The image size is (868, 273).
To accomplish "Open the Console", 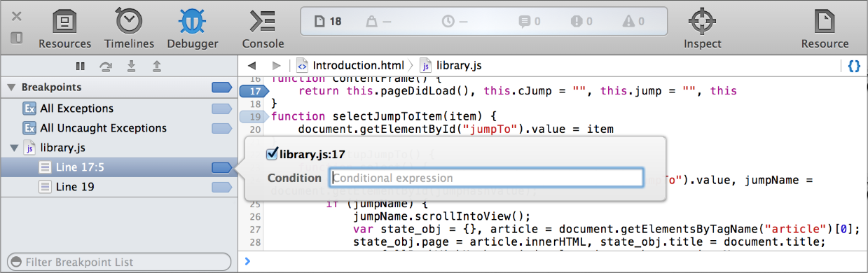I will click(263, 29).
